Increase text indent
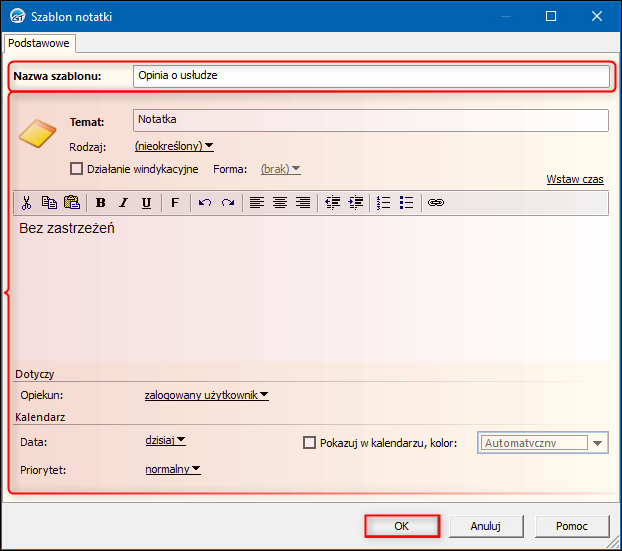Screen dimensions: 622x551 point(355,203)
